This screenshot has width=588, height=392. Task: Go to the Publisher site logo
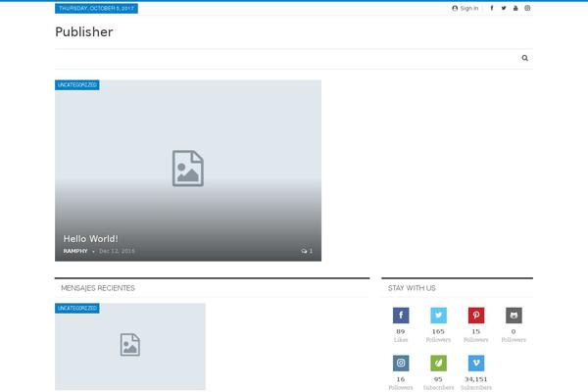tap(84, 32)
